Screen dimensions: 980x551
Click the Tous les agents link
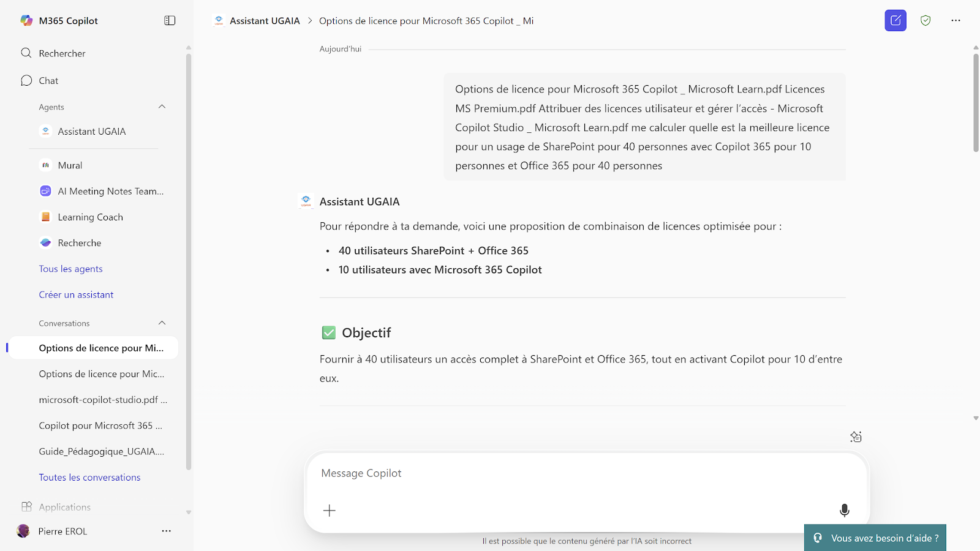click(70, 269)
